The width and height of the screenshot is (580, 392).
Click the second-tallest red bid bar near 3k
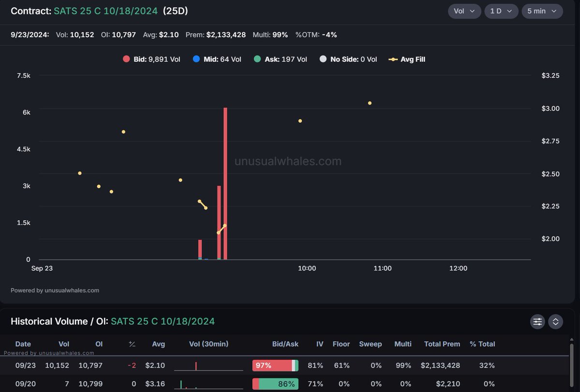(x=219, y=223)
